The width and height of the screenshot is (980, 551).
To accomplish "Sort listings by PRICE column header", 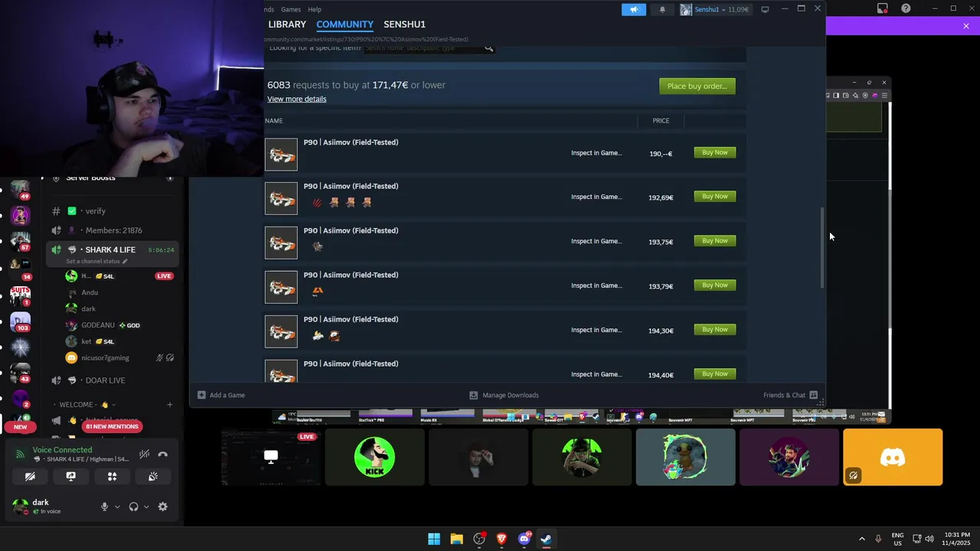I will click(x=661, y=120).
